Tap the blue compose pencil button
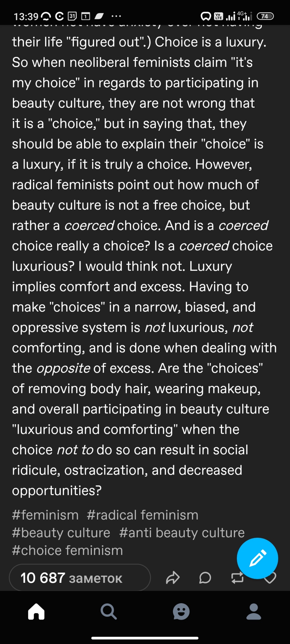Viewport: 290px width, 644px height. [257, 558]
